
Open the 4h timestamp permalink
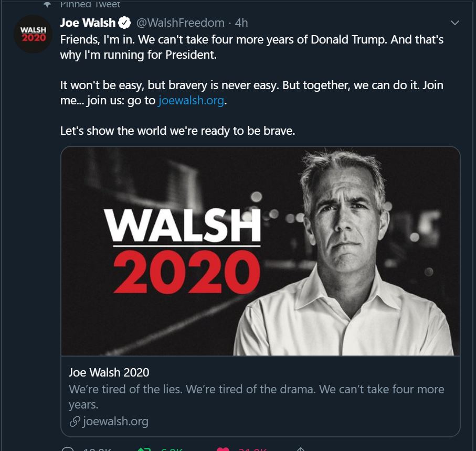(x=241, y=23)
